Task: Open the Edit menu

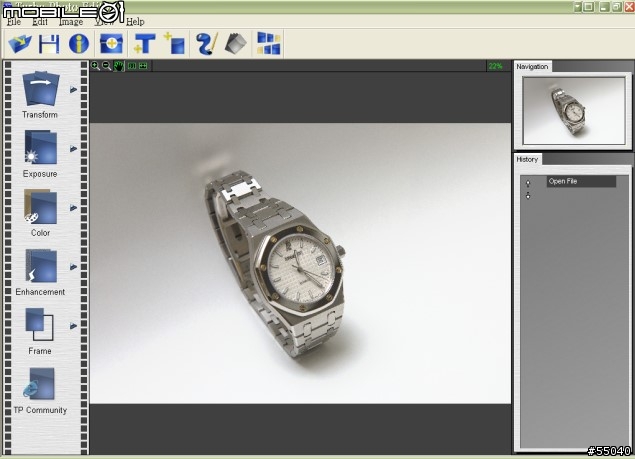Action: [x=40, y=22]
